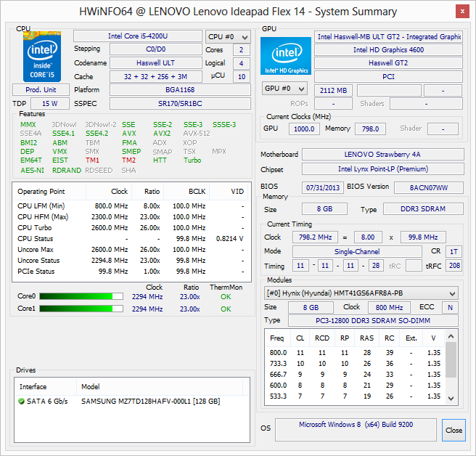Click the PC3-12800 DDR3 SDRAM SO-DIMM field
Image resolution: width=476 pixels, height=456 pixels.
(373, 321)
